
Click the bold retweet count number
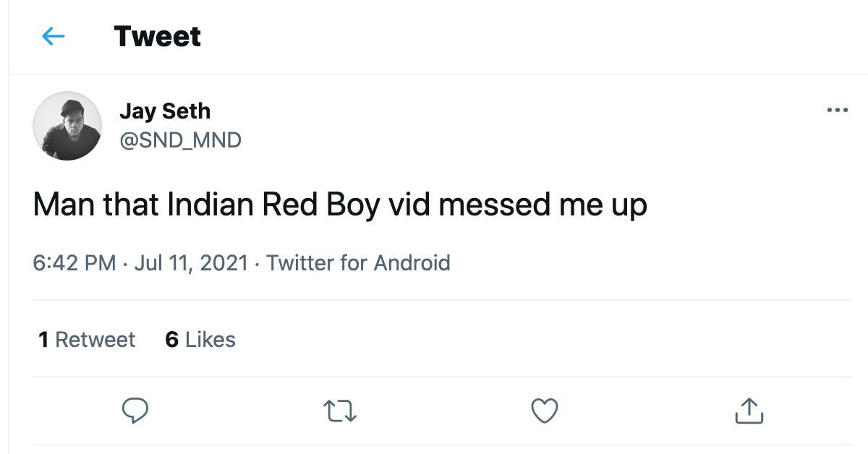click(x=43, y=340)
